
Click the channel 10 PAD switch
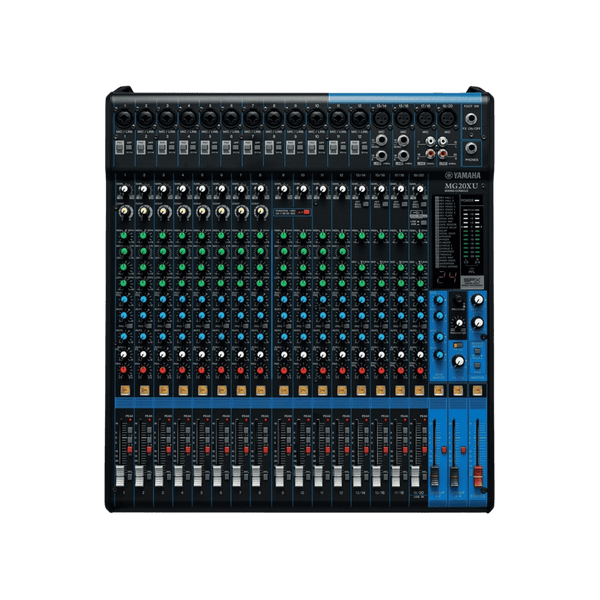click(x=312, y=148)
